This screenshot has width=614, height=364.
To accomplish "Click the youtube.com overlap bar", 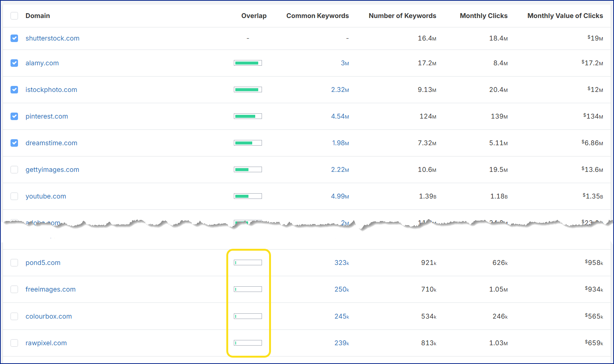I will click(248, 196).
